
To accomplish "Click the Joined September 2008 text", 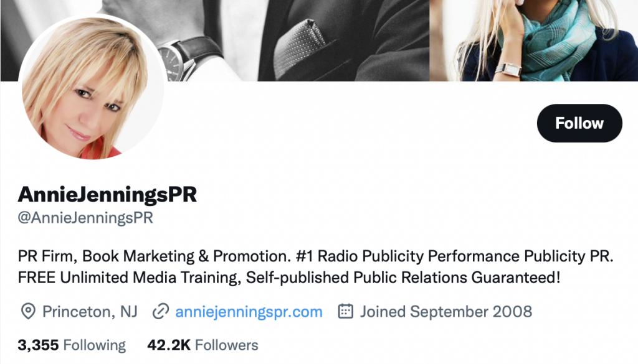I will [x=446, y=312].
